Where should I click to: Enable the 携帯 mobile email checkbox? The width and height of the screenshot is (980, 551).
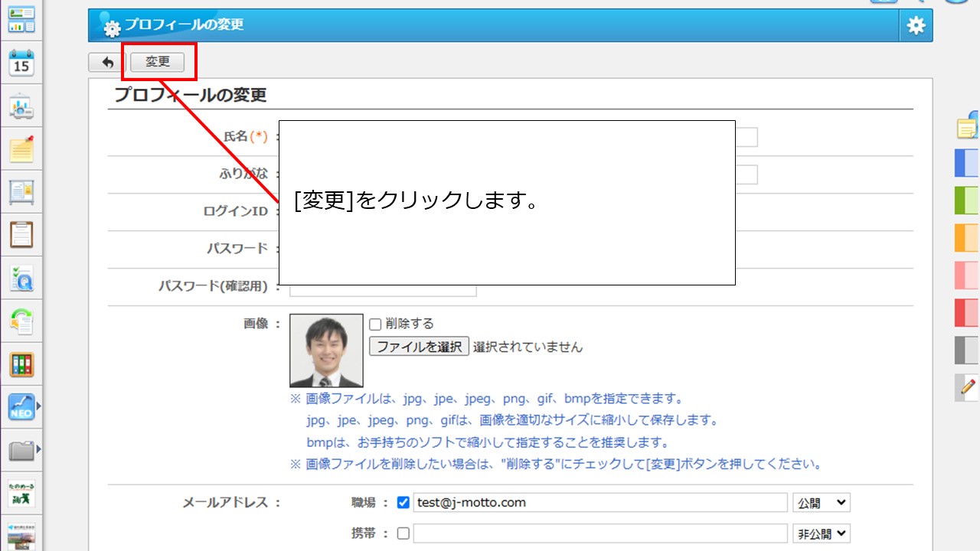pos(403,533)
